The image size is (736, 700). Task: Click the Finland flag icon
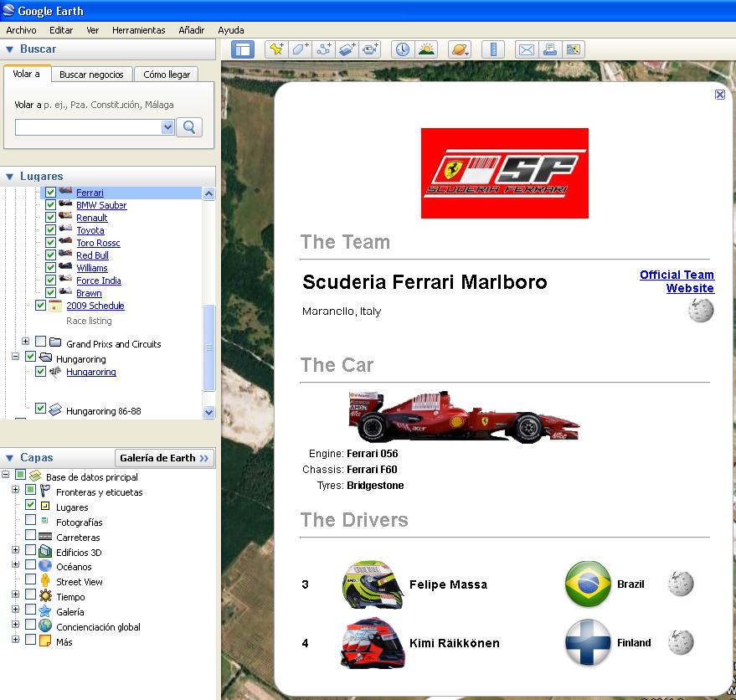coord(588,642)
